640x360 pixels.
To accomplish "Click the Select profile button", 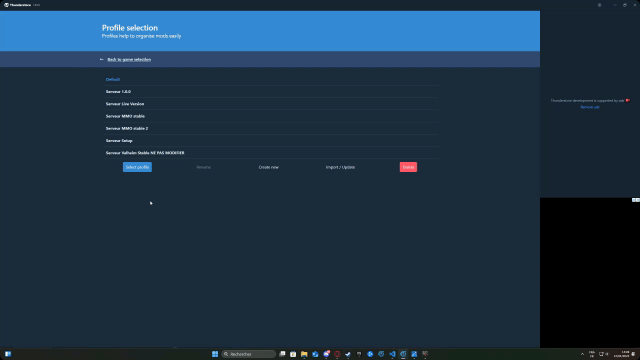I will click(x=137, y=167).
